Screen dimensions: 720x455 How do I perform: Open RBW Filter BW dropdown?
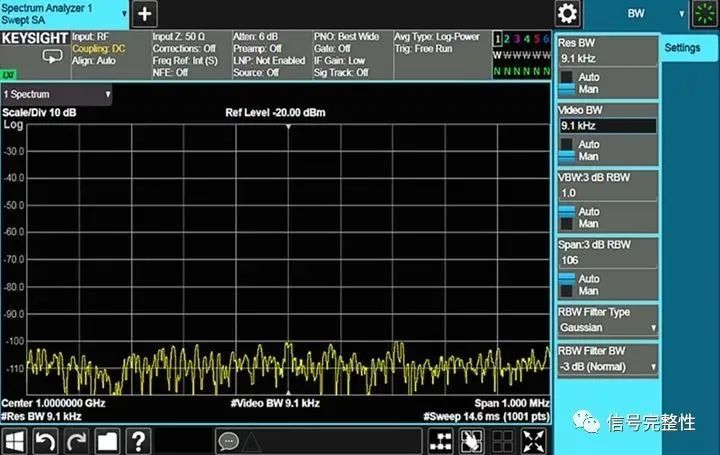pos(607,367)
